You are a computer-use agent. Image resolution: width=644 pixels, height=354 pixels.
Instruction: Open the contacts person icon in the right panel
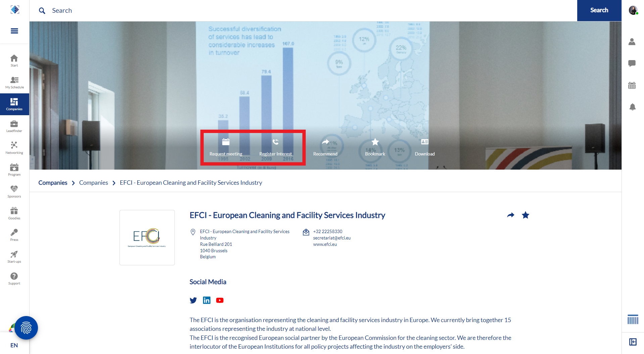(632, 42)
